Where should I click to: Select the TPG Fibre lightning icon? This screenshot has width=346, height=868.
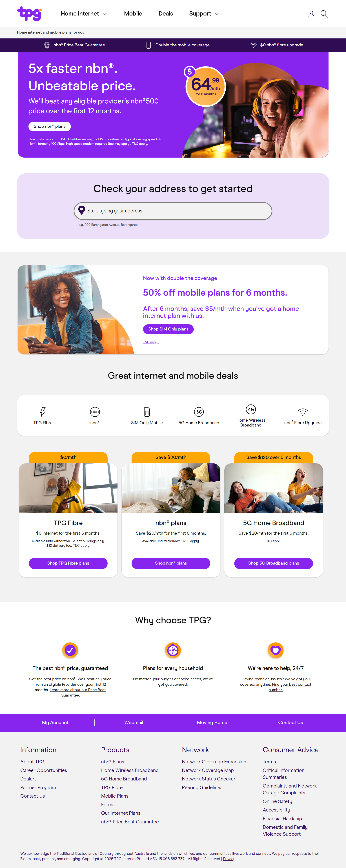(x=43, y=411)
